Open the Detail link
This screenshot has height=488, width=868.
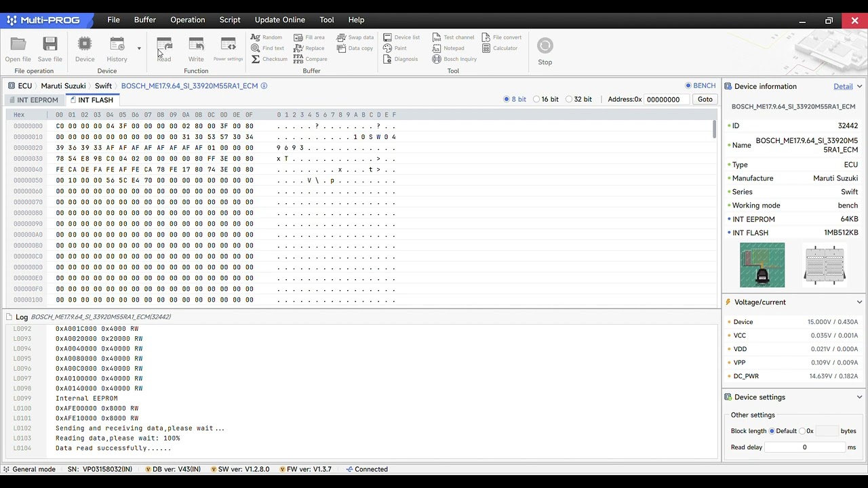click(x=843, y=86)
